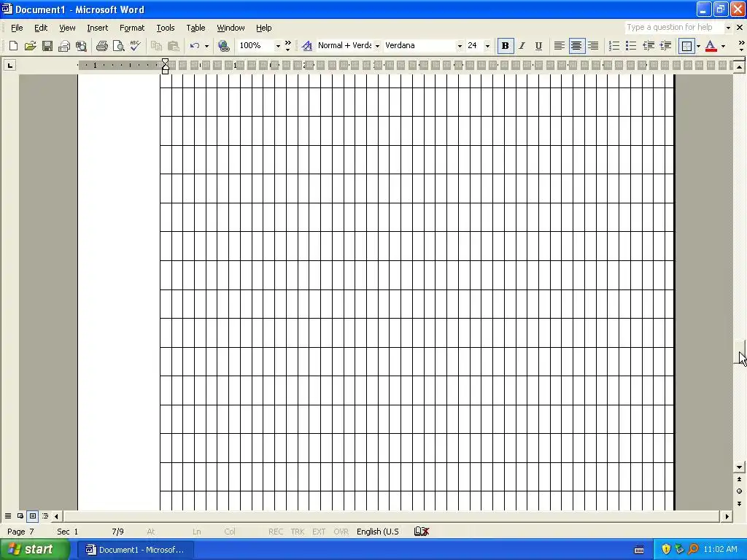Viewport: 747px width, 560px height.
Task: Click the E-mail envelope icon in the toolbar
Action: point(64,46)
